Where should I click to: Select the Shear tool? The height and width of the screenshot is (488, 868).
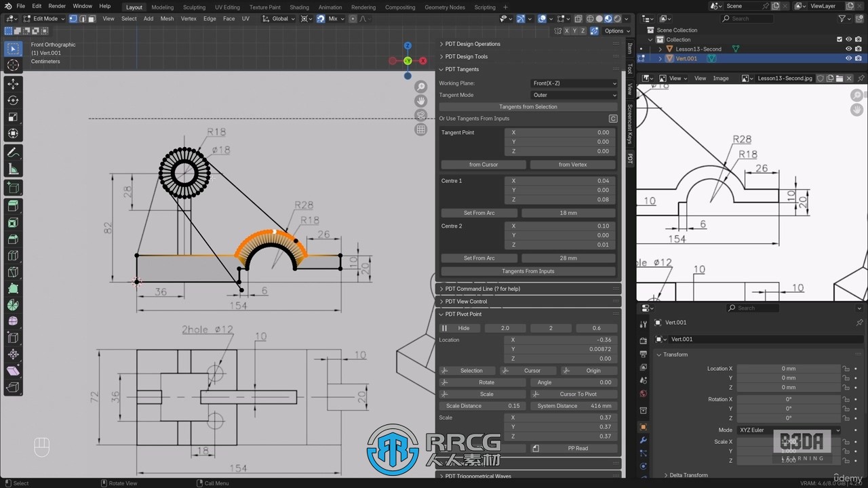point(13,371)
